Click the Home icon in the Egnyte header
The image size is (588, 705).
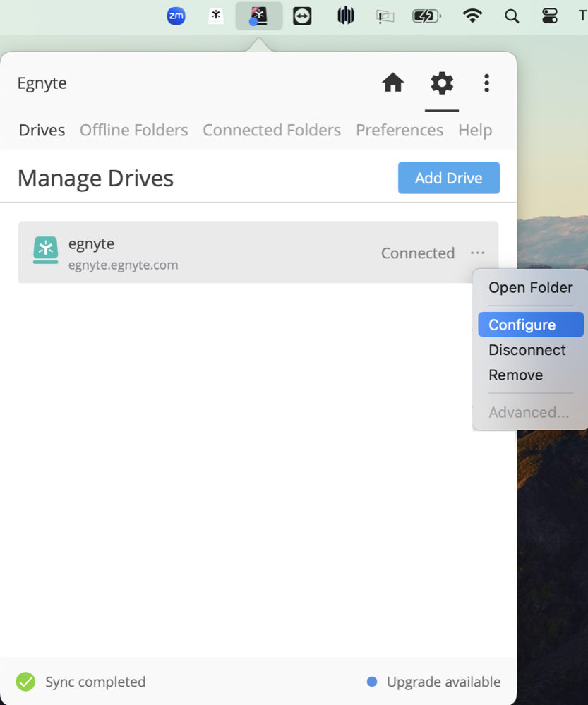pyautogui.click(x=392, y=83)
